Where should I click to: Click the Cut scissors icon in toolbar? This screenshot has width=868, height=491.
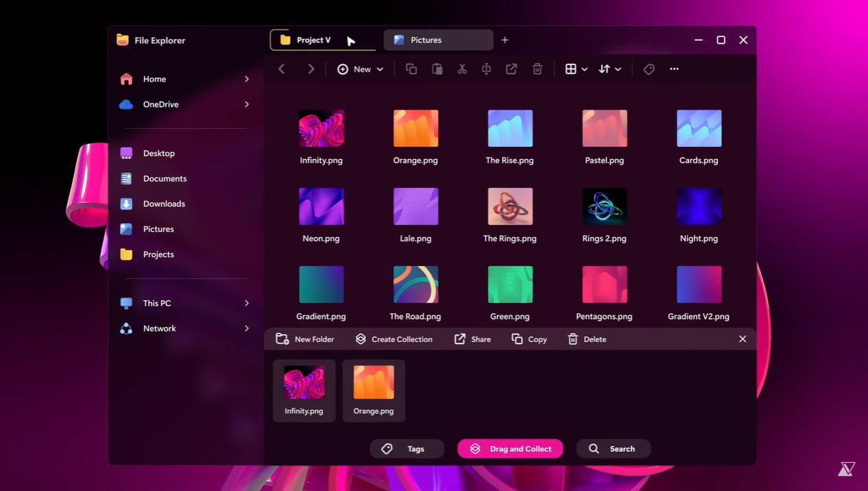coord(462,69)
